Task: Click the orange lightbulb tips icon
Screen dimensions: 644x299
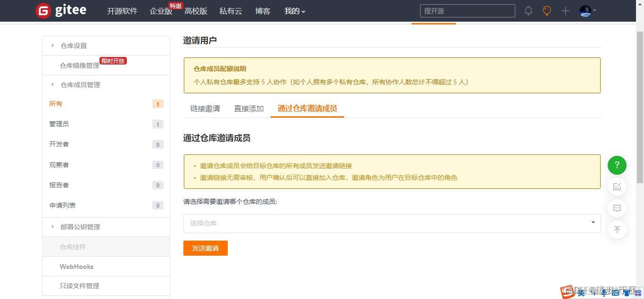Action: click(x=546, y=10)
